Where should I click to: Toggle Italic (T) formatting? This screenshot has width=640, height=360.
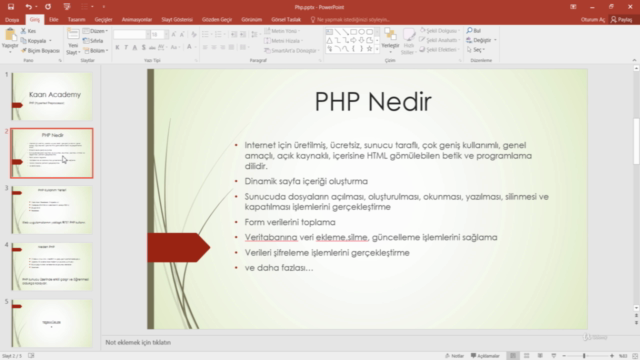pyautogui.click(x=126, y=47)
